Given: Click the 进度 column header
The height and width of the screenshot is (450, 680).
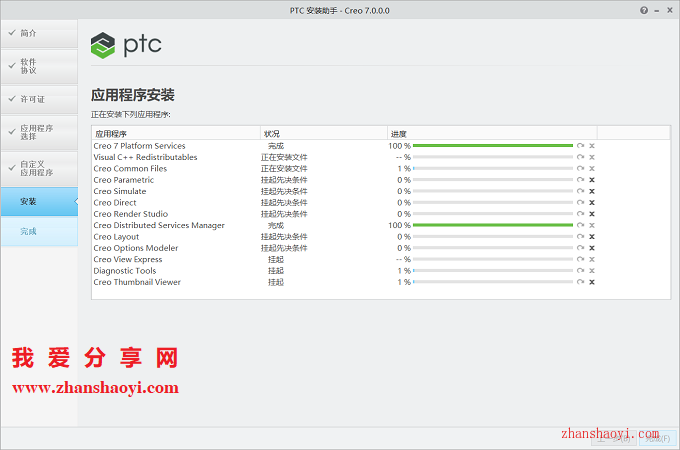Looking at the screenshot, I should click(492, 134).
